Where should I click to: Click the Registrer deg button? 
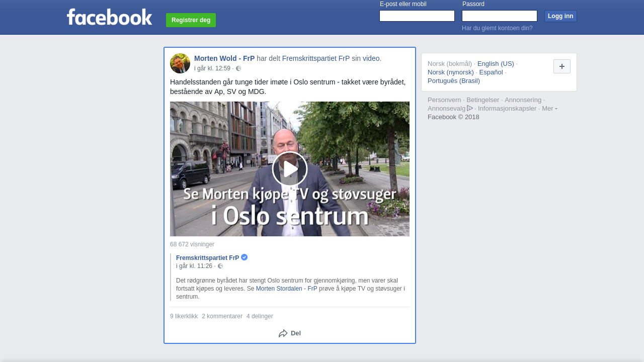click(191, 20)
